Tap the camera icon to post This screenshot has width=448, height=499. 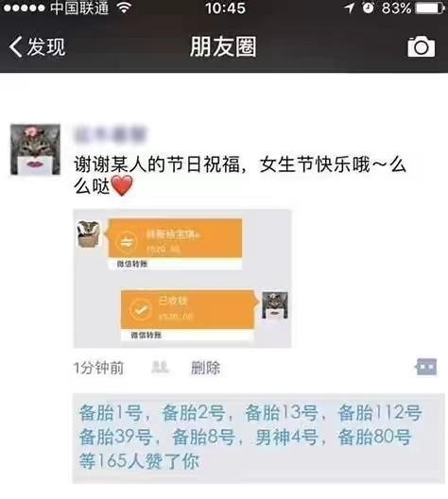pos(422,46)
